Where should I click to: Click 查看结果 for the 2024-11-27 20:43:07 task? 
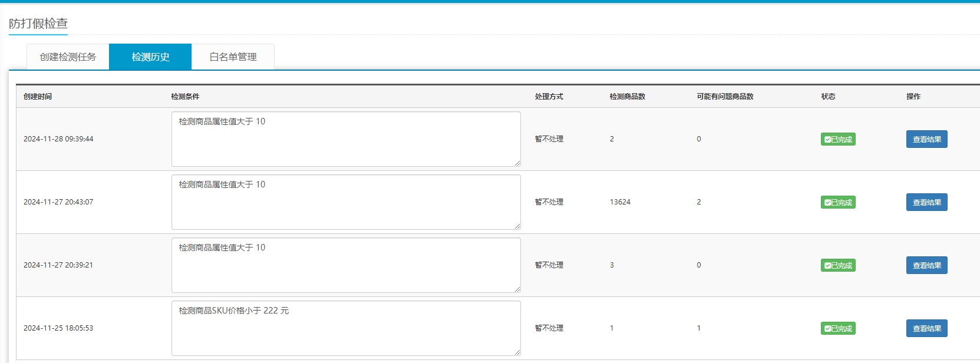(926, 202)
